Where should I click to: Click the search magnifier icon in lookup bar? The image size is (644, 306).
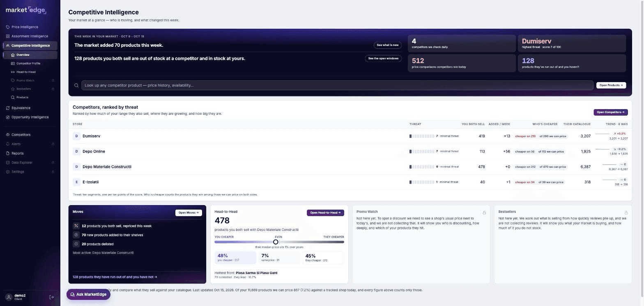76,85
